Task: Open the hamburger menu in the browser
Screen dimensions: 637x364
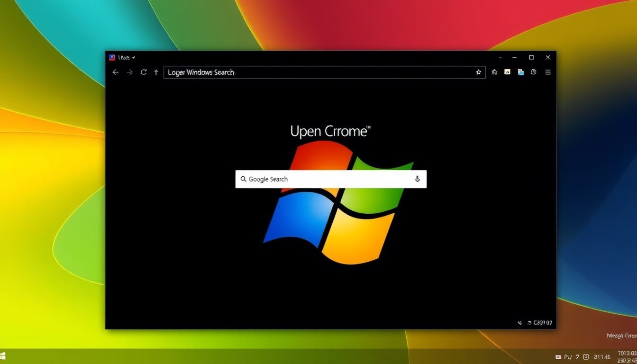Action: point(548,72)
